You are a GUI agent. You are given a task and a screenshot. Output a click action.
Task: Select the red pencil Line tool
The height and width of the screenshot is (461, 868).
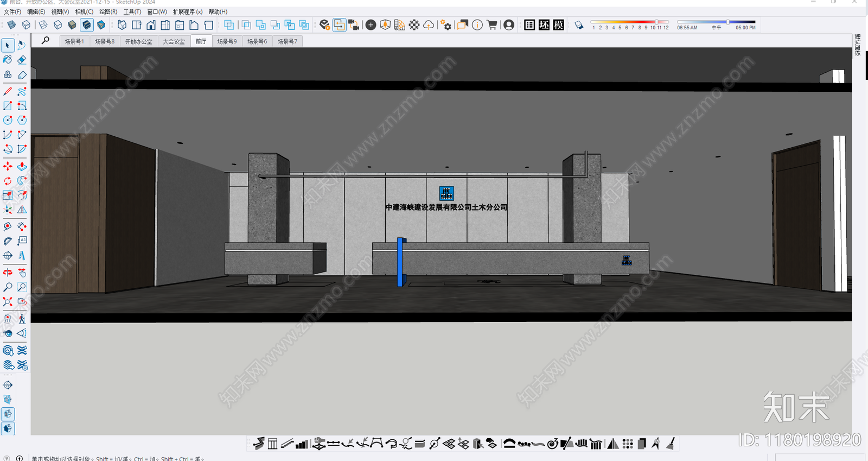coord(8,91)
